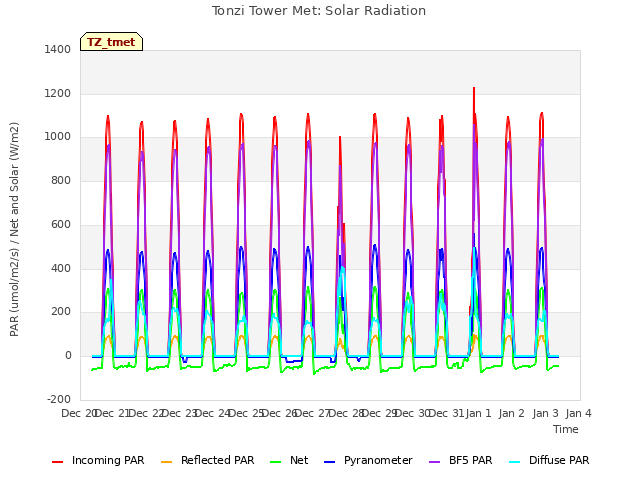Image resolution: width=640 pixels, height=480 pixels.
Task: Click the 0 y-axis tick label
Action: (x=68, y=356)
